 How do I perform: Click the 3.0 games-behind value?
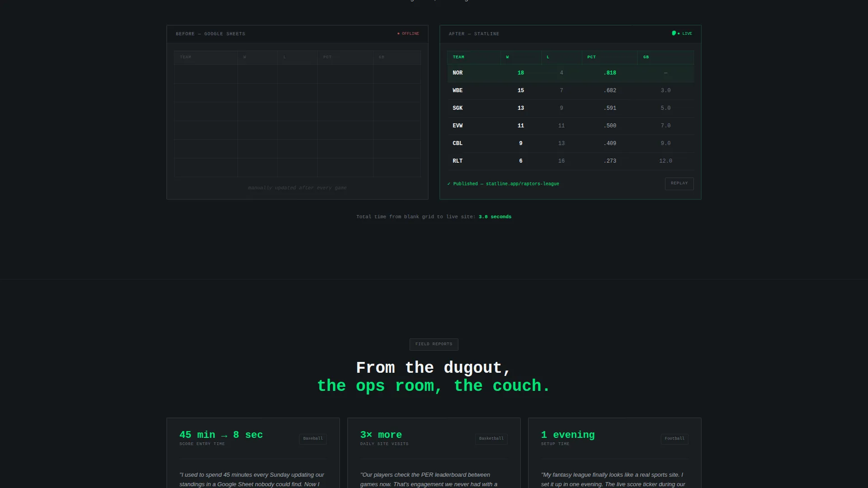point(665,90)
